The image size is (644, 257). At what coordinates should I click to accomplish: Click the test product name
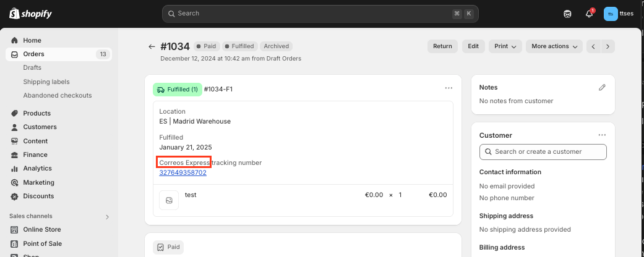191,195
